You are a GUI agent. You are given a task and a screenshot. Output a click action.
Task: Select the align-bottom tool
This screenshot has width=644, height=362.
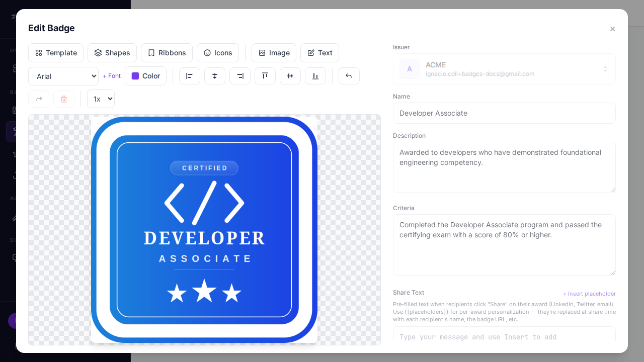tap(315, 76)
